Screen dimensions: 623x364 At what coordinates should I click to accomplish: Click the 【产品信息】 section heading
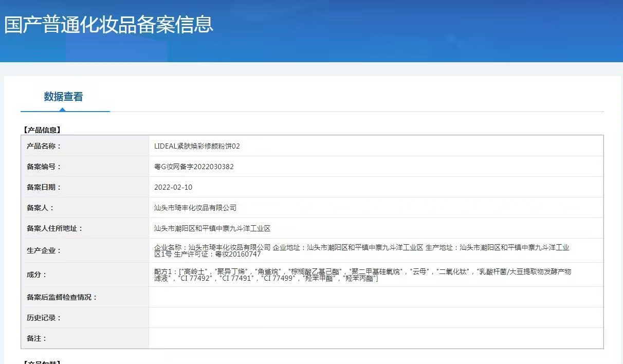[42, 130]
